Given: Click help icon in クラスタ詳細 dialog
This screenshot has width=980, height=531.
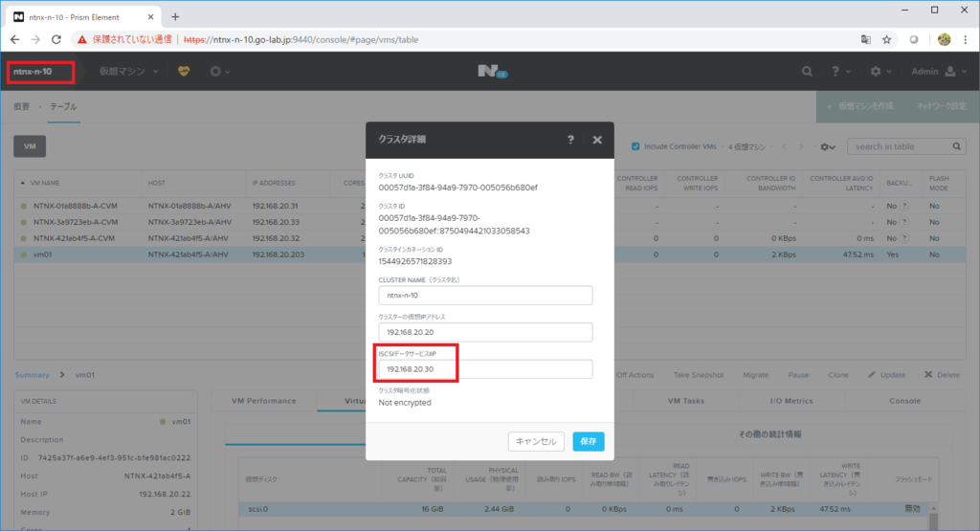Looking at the screenshot, I should [x=570, y=140].
